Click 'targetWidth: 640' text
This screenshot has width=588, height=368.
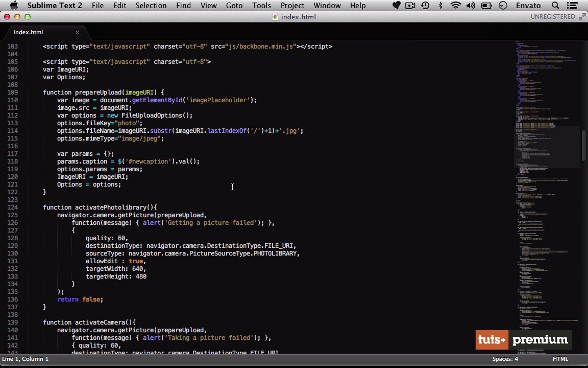click(x=114, y=269)
